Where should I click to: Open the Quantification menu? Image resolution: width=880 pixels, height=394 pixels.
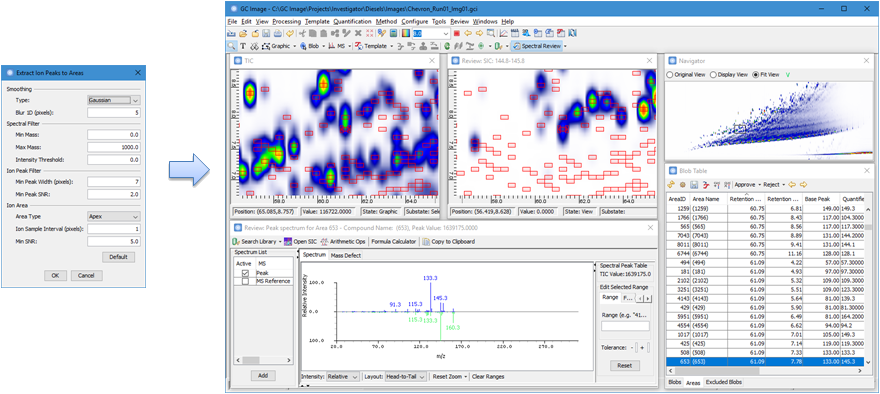352,21
